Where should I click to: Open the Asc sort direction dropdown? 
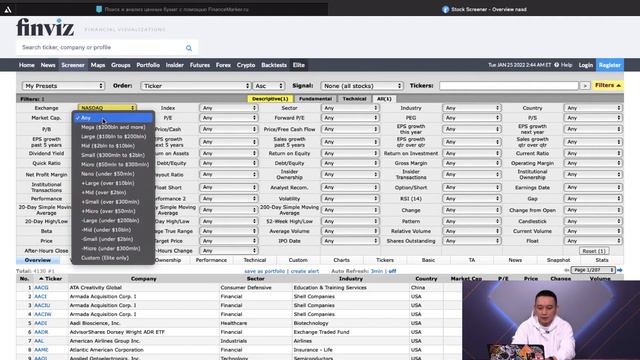[269, 86]
